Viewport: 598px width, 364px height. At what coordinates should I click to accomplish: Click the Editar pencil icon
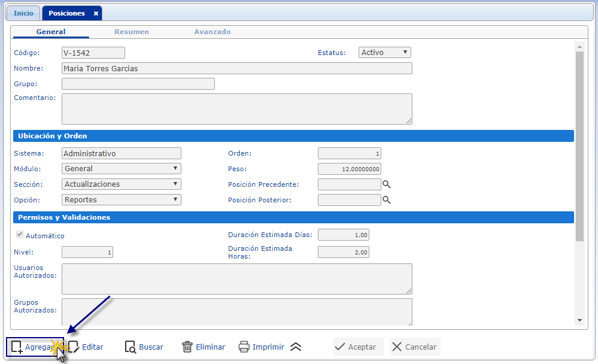(x=74, y=347)
